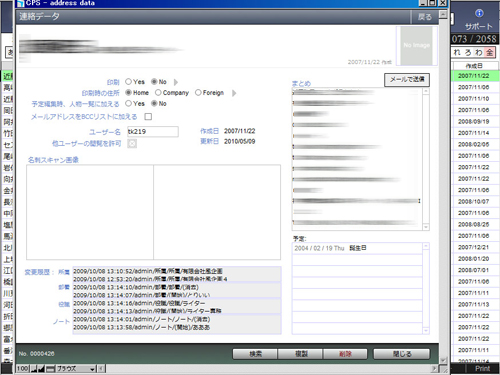Click the zoom out icon beside 100
This screenshot has width=500, height=375.
click(34, 369)
